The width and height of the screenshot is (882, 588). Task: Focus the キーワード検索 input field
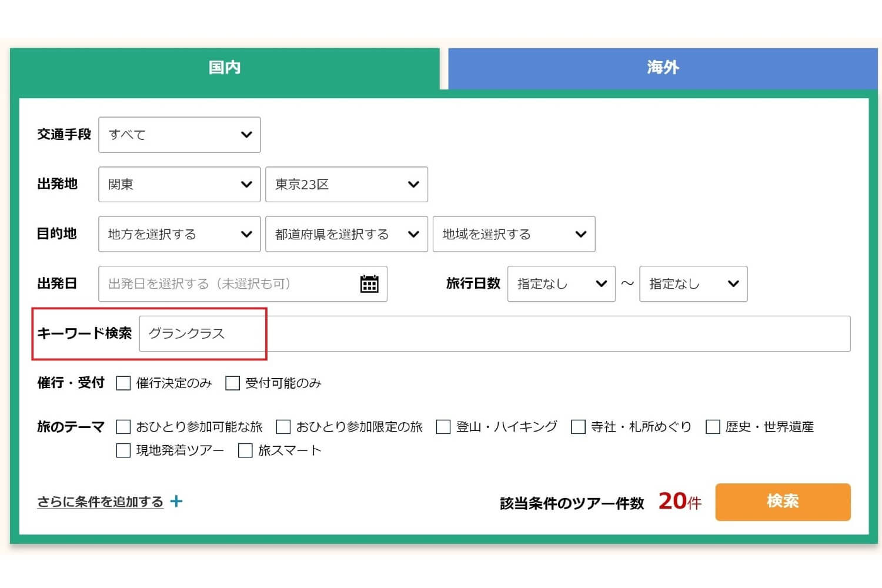(x=494, y=334)
